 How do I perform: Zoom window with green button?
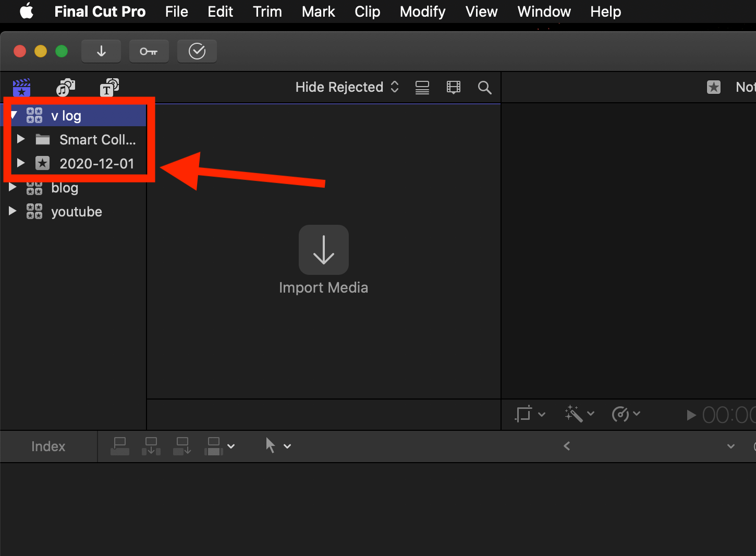[62, 51]
